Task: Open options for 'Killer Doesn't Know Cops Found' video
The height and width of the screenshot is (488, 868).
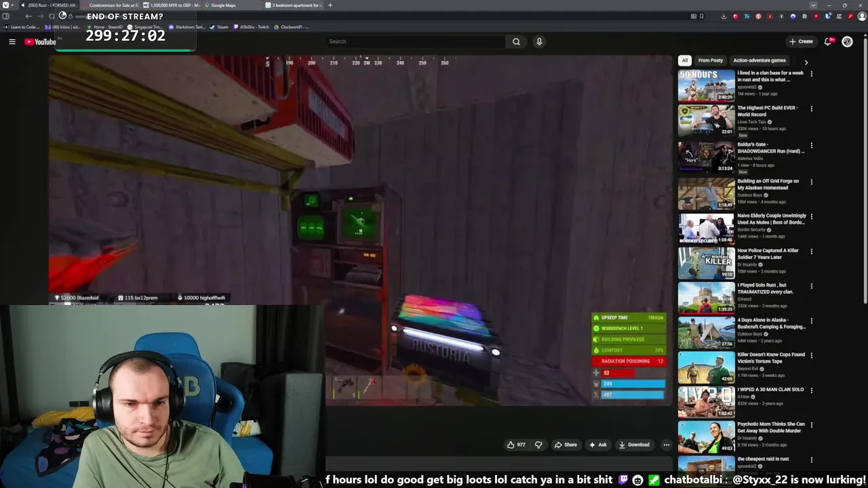Action: pos(811,355)
